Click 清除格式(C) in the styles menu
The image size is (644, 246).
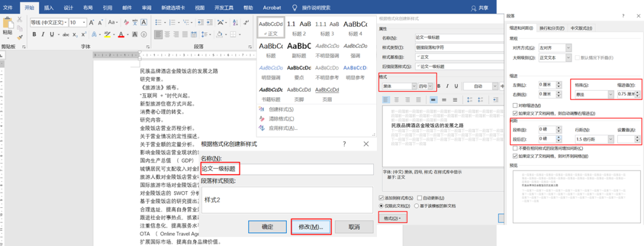pyautogui.click(x=281, y=119)
